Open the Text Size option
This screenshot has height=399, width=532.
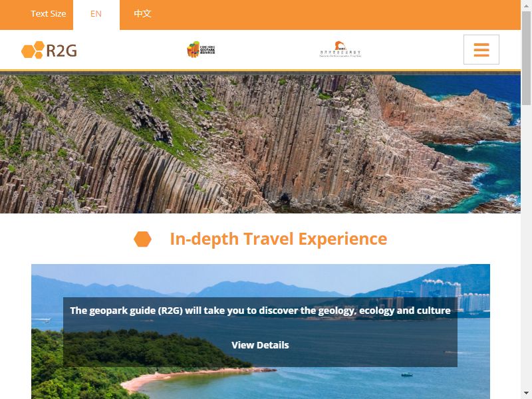pyautogui.click(x=48, y=13)
